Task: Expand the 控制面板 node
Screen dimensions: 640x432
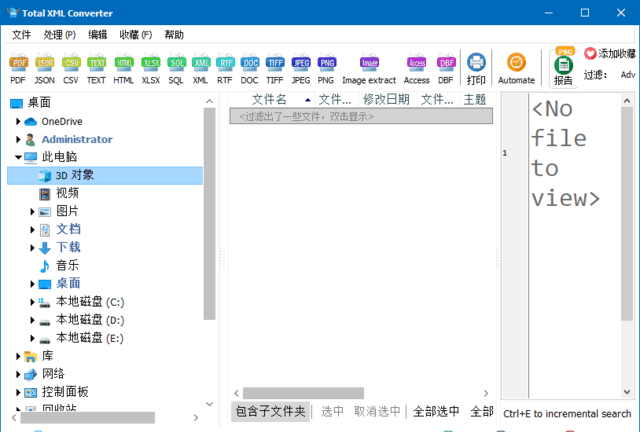Action: pos(18,392)
